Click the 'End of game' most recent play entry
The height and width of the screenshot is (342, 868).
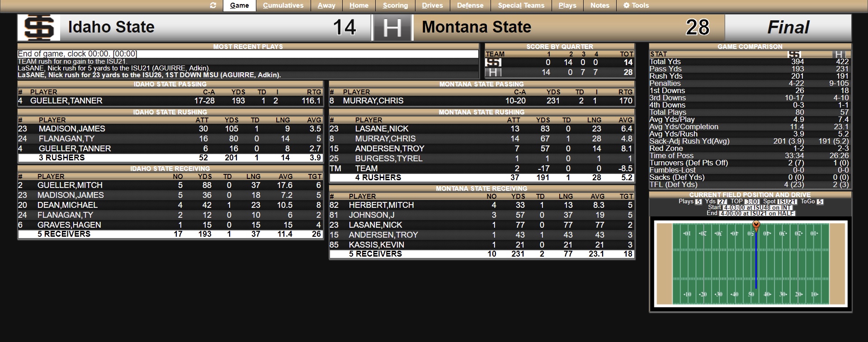tap(77, 54)
